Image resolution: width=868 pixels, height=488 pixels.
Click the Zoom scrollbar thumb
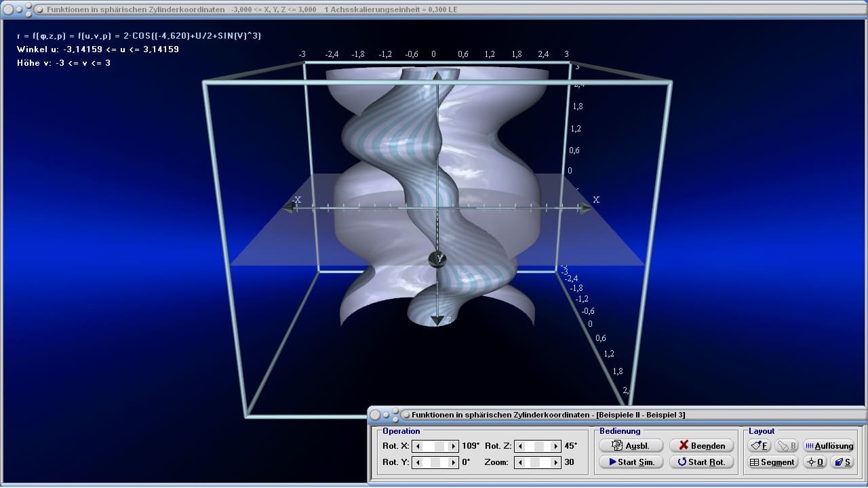coord(535,462)
